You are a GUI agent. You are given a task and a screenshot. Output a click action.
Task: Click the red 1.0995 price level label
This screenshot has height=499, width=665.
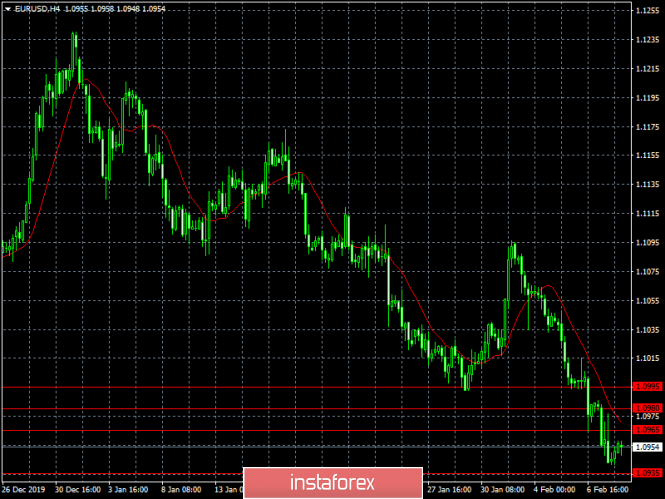coord(648,386)
